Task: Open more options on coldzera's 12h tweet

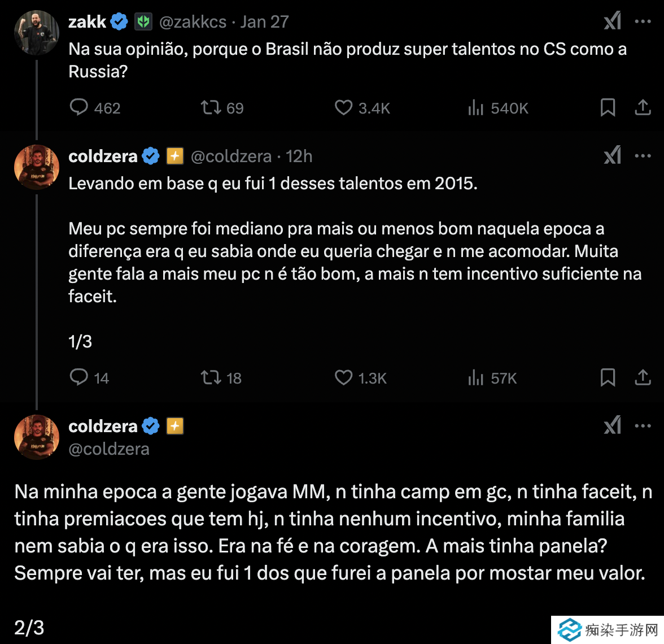Action: 643,156
